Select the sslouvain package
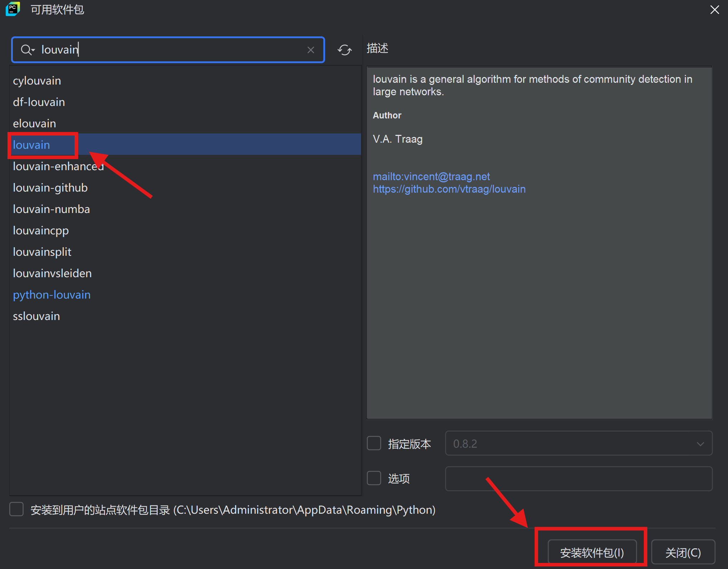Image resolution: width=728 pixels, height=569 pixels. [x=36, y=316]
